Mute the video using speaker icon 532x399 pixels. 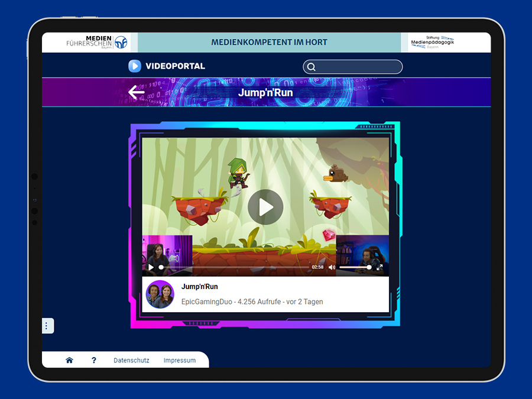332,267
